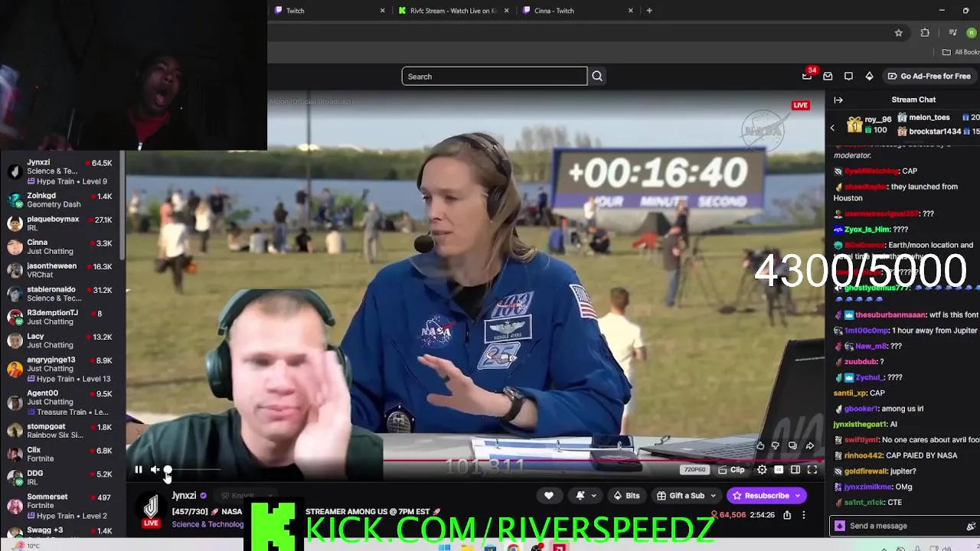The image size is (980, 551).
Task: Click the Resubscribe button
Action: 760,496
